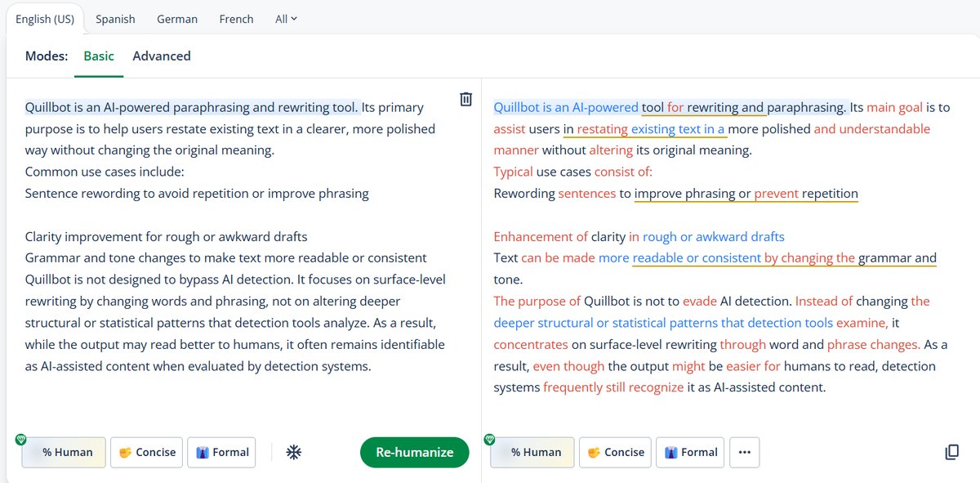Click the premium gem badge on left % Human

click(x=20, y=440)
